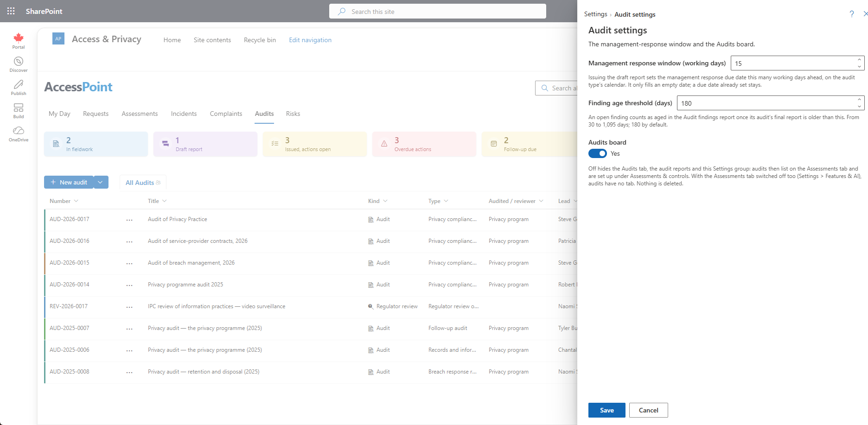Select the Audits tab
The width and height of the screenshot is (868, 425).
(264, 114)
